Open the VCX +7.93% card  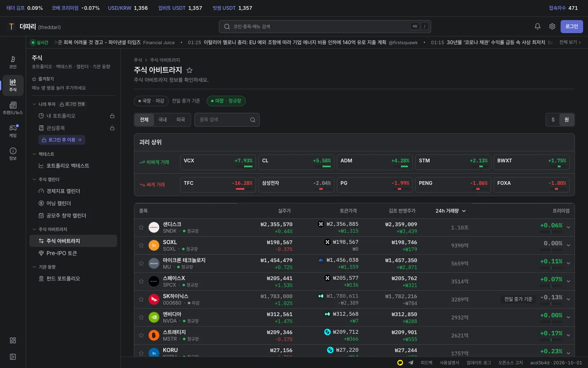[x=218, y=162]
